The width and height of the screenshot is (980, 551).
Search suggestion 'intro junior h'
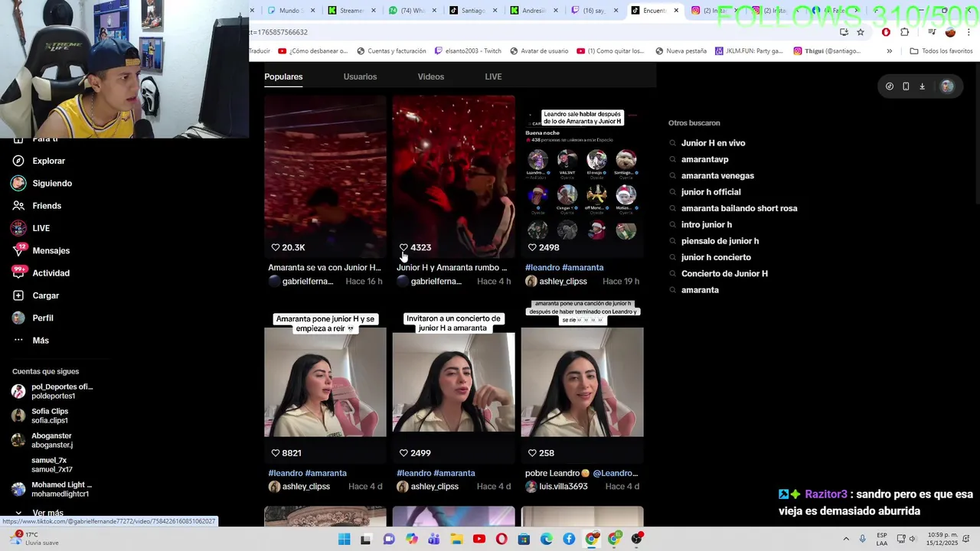(706, 224)
